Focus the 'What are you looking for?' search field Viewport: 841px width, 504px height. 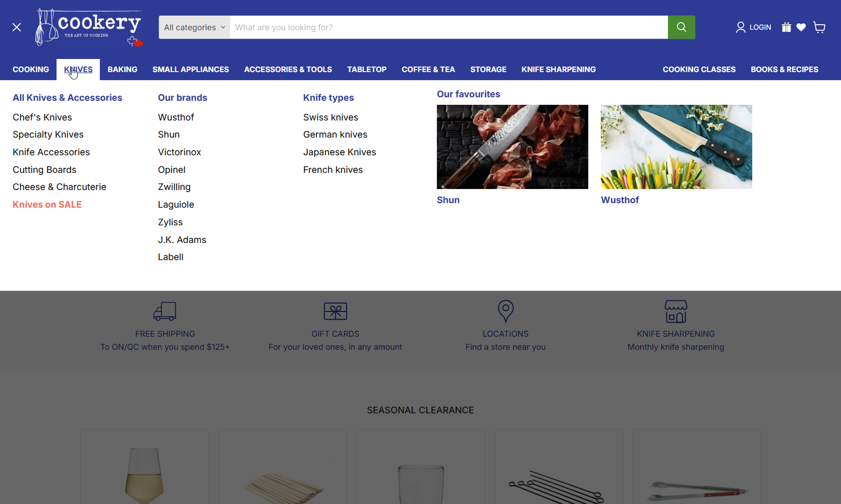pyautogui.click(x=448, y=27)
